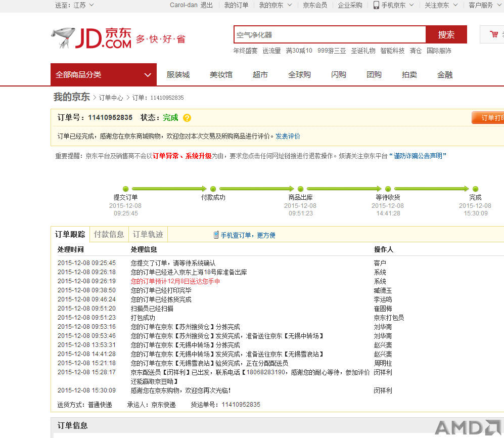Viewport: 504px width, 438px height.
Task: Switch to the 付款信息 tab
Action: pos(109,235)
